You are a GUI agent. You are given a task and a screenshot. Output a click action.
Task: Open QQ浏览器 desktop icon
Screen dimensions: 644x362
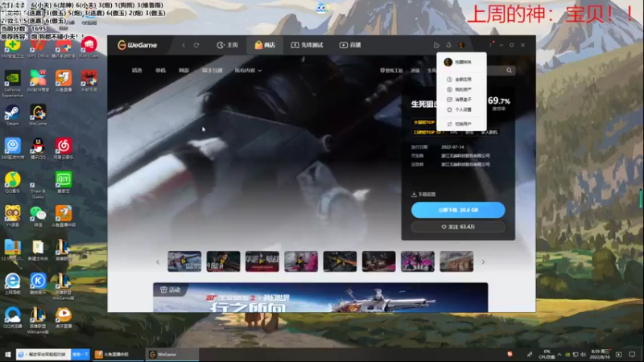12,317
